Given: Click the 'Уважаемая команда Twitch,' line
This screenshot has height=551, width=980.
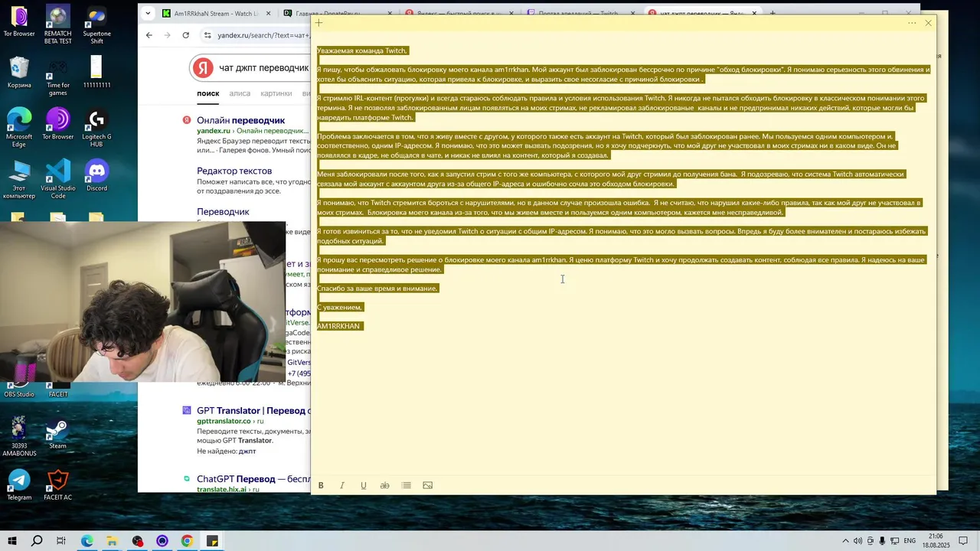Looking at the screenshot, I should [x=362, y=51].
